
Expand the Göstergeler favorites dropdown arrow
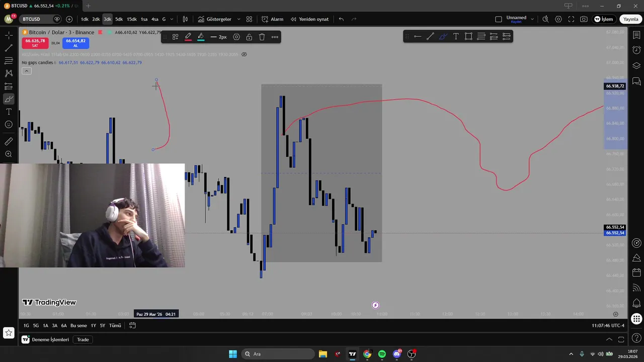click(238, 19)
